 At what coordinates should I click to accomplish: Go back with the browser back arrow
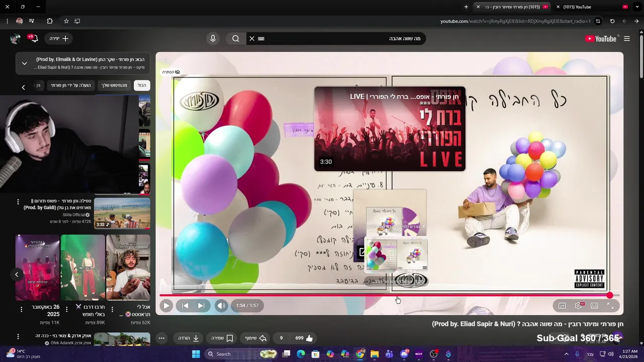tap(636, 21)
